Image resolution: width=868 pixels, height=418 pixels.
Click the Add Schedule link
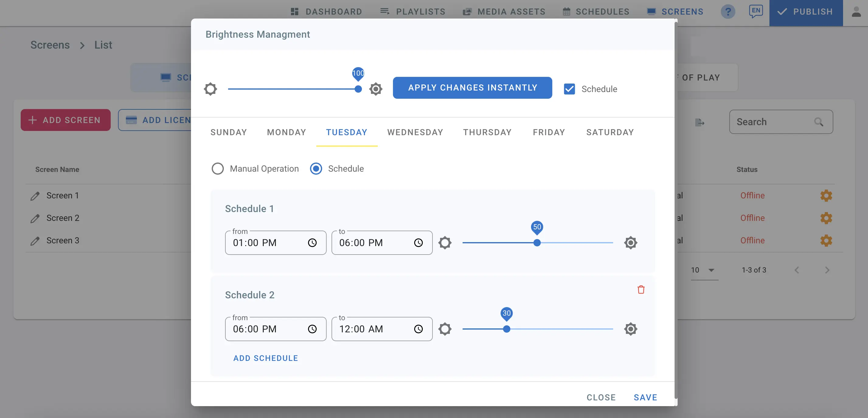click(266, 358)
